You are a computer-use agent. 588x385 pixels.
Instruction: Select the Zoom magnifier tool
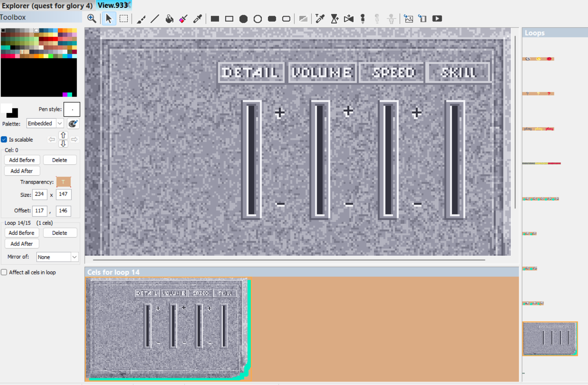[x=92, y=19]
